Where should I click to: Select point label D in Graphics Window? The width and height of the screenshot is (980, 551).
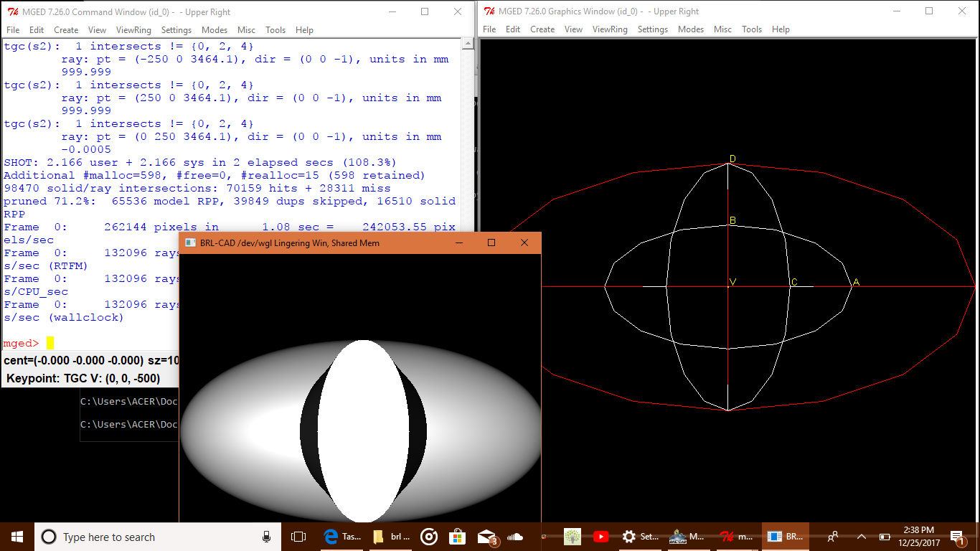[732, 159]
